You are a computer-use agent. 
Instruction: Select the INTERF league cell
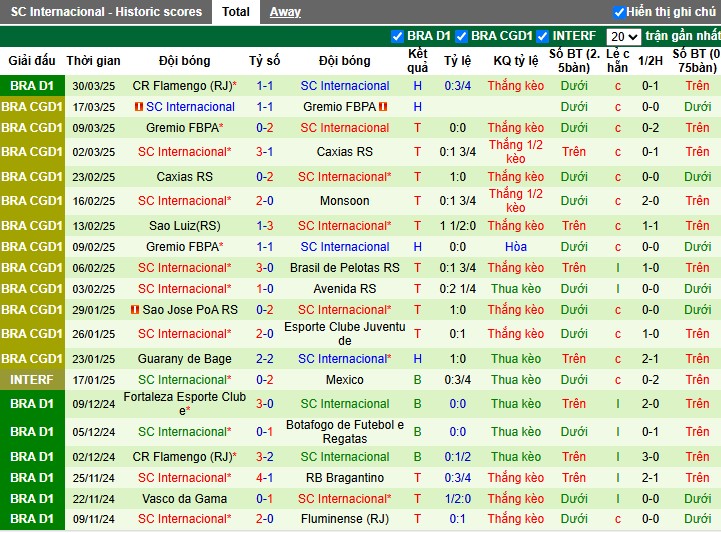pyautogui.click(x=32, y=380)
